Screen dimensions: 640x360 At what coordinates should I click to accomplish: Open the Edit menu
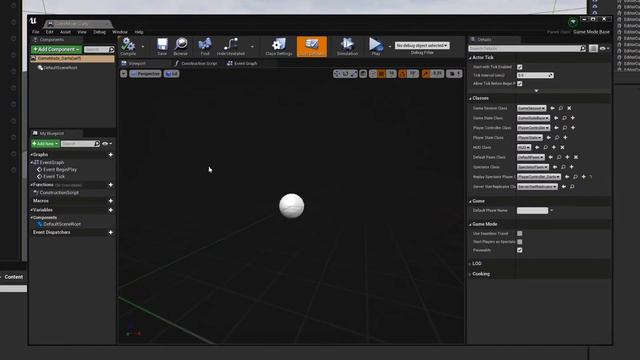click(50, 32)
